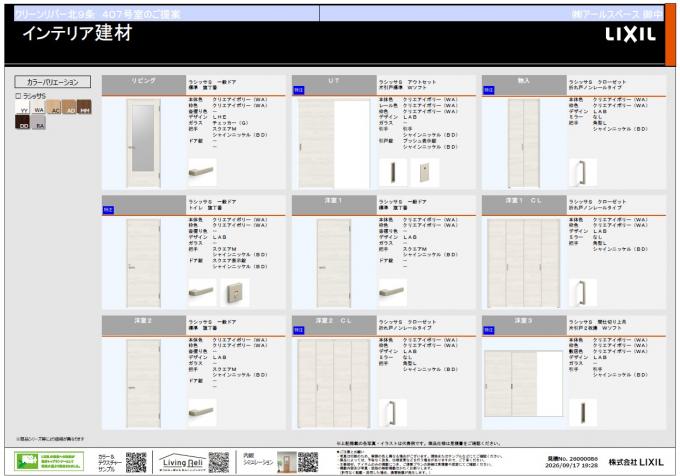
Task: Pick the AD tan wood swatch
Action: (69, 107)
